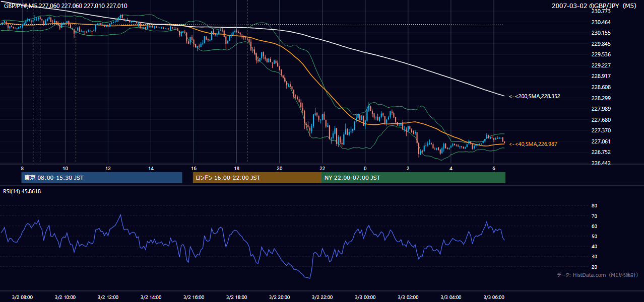Click hour tick 20 under the price chart
The width and height of the screenshot is (644, 302).
click(280, 168)
